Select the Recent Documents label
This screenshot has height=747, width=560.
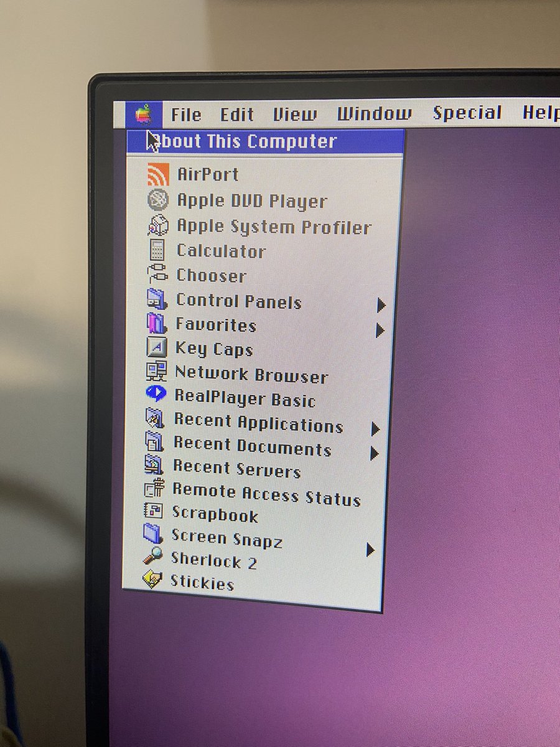tap(252, 447)
